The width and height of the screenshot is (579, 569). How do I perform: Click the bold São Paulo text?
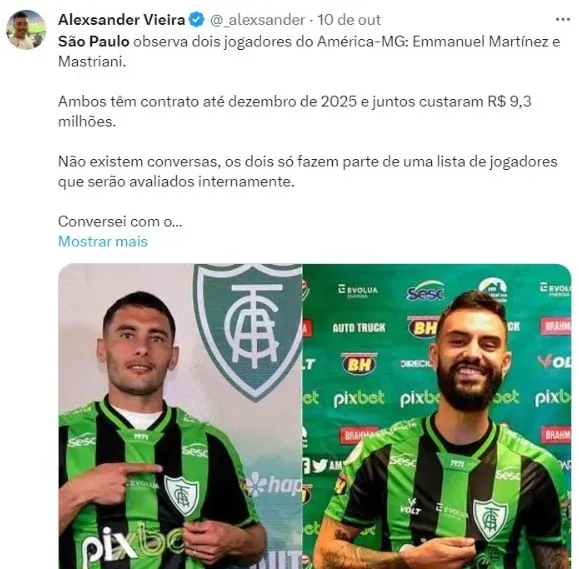[x=93, y=41]
